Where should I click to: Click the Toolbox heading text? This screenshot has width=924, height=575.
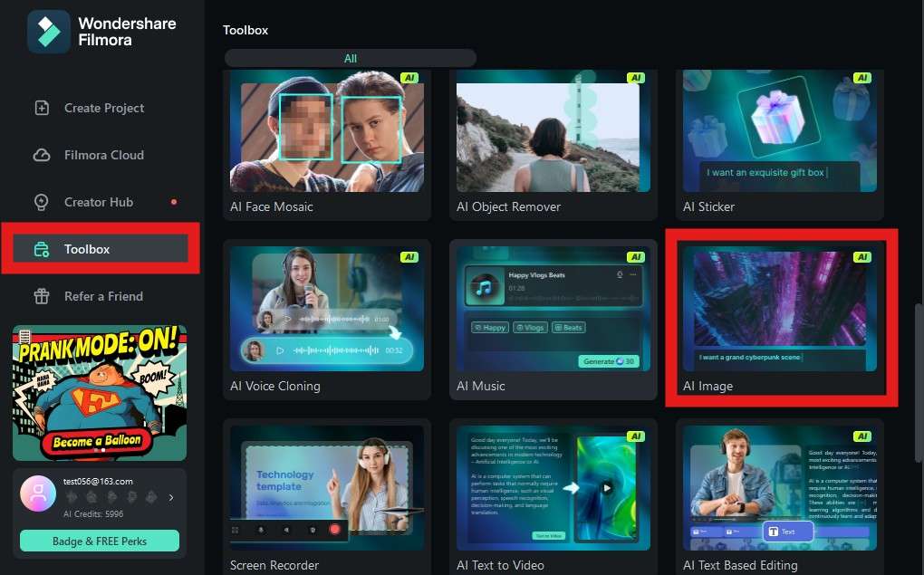[245, 30]
